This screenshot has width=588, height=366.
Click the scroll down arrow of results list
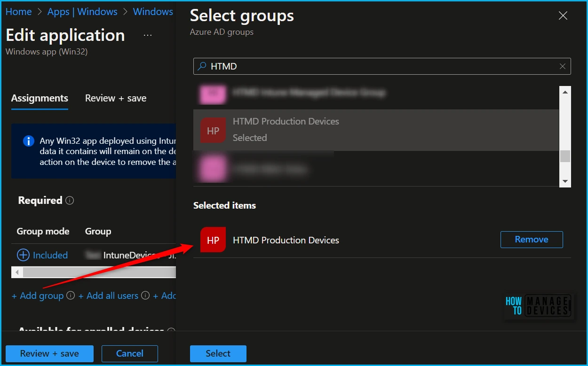(565, 181)
